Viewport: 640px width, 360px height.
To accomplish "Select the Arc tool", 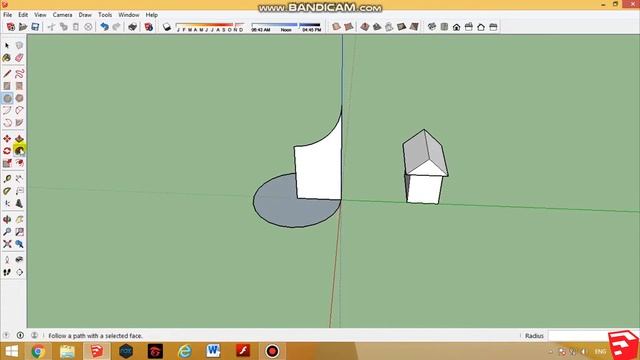I will point(7,111).
